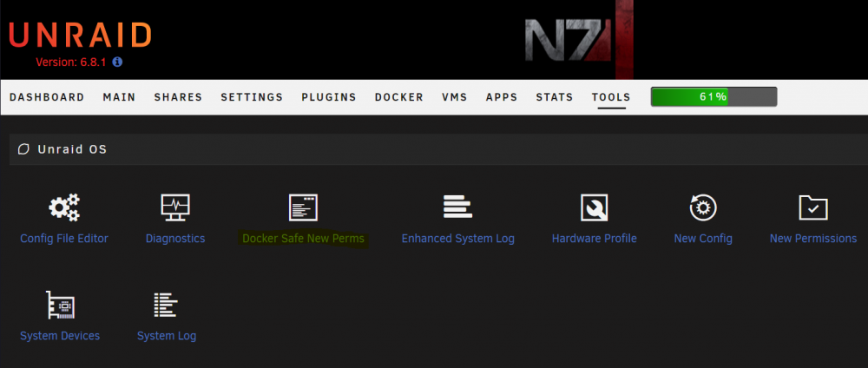Click the Version: 6.8.1 text

pos(72,62)
